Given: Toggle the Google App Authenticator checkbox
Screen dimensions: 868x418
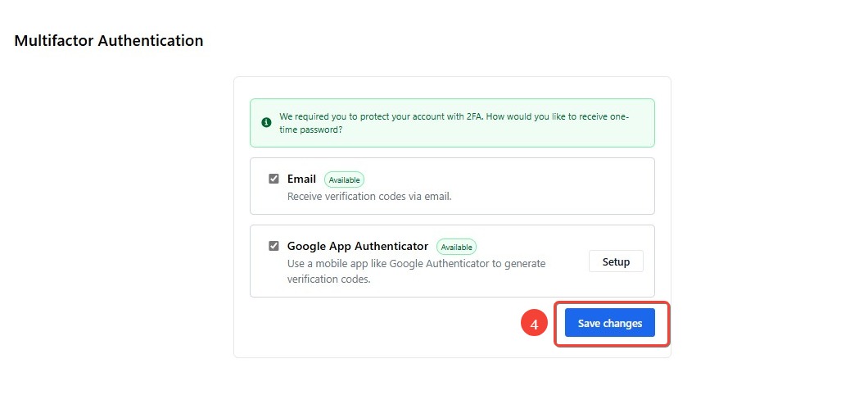Looking at the screenshot, I should (274, 246).
